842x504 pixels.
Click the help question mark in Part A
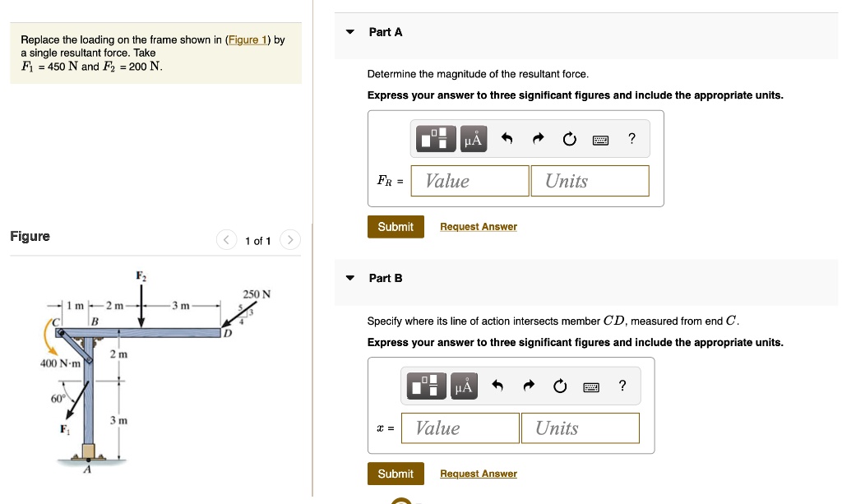click(x=631, y=138)
